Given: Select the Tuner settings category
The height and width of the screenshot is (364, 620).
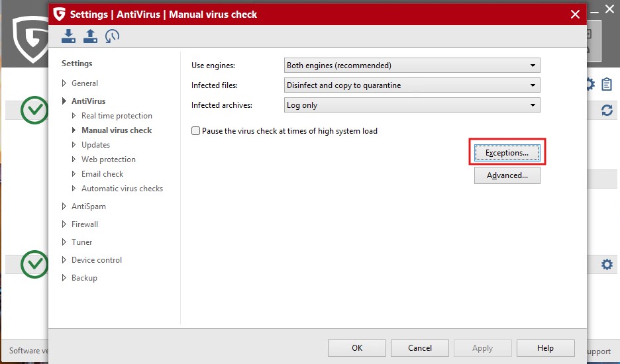Looking at the screenshot, I should pyautogui.click(x=82, y=242).
